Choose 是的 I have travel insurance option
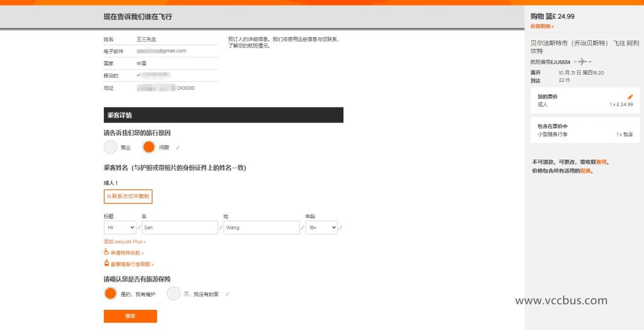 (x=111, y=294)
